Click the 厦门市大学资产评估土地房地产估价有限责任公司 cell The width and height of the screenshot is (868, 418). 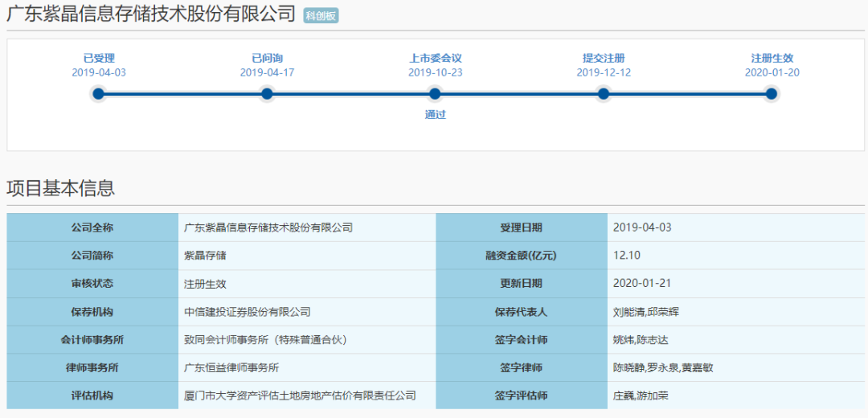pos(307,395)
